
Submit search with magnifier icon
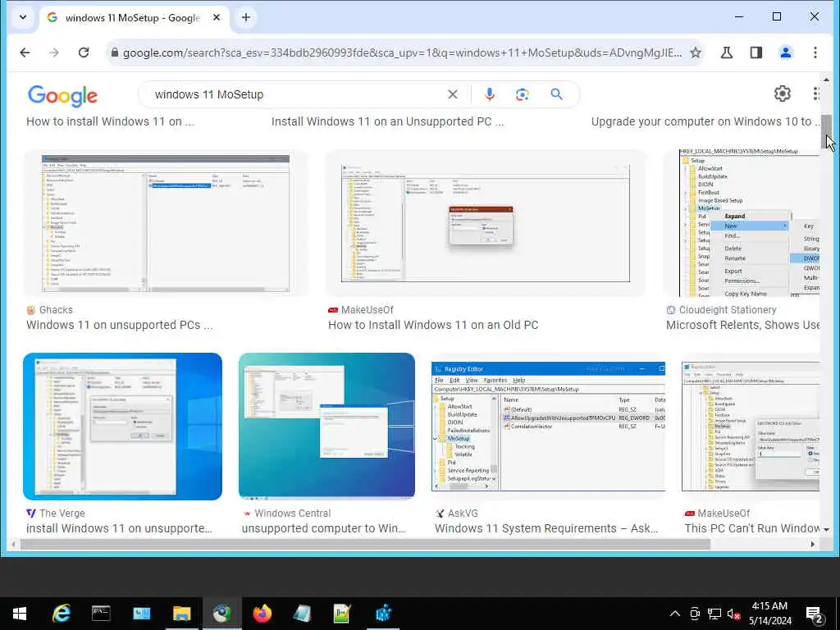[557, 94]
